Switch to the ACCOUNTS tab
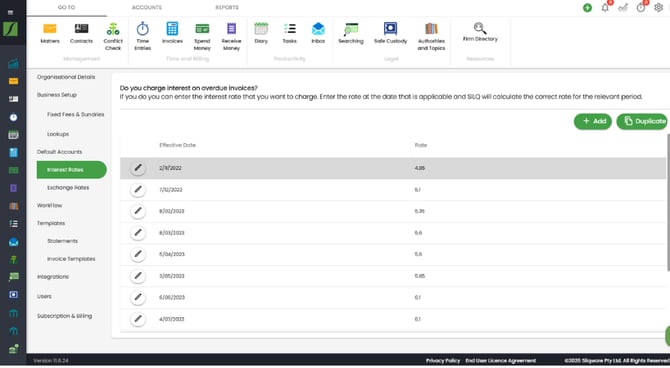The image size is (670, 368). (147, 8)
